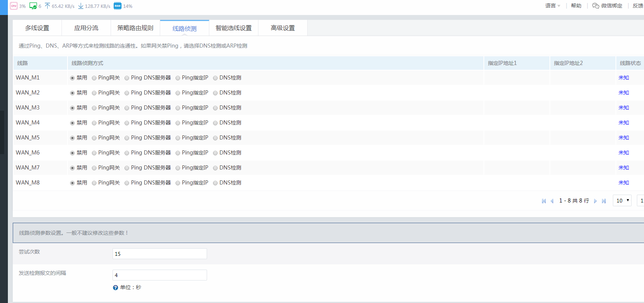Go to first page of table
The image size is (644, 303).
[x=544, y=201]
